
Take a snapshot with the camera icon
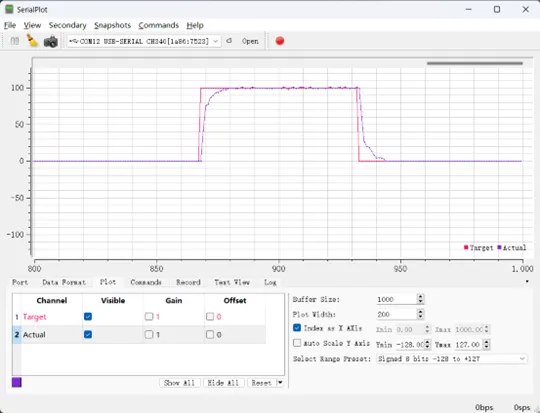tap(51, 41)
